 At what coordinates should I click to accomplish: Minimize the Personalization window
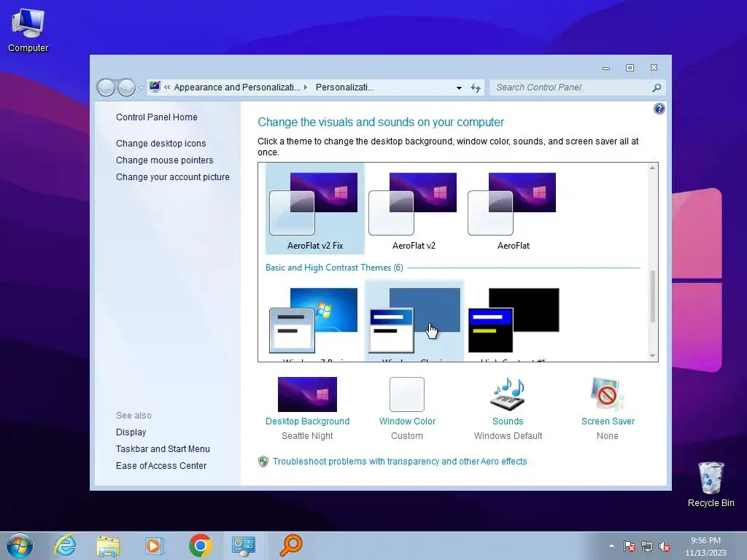pos(606,68)
